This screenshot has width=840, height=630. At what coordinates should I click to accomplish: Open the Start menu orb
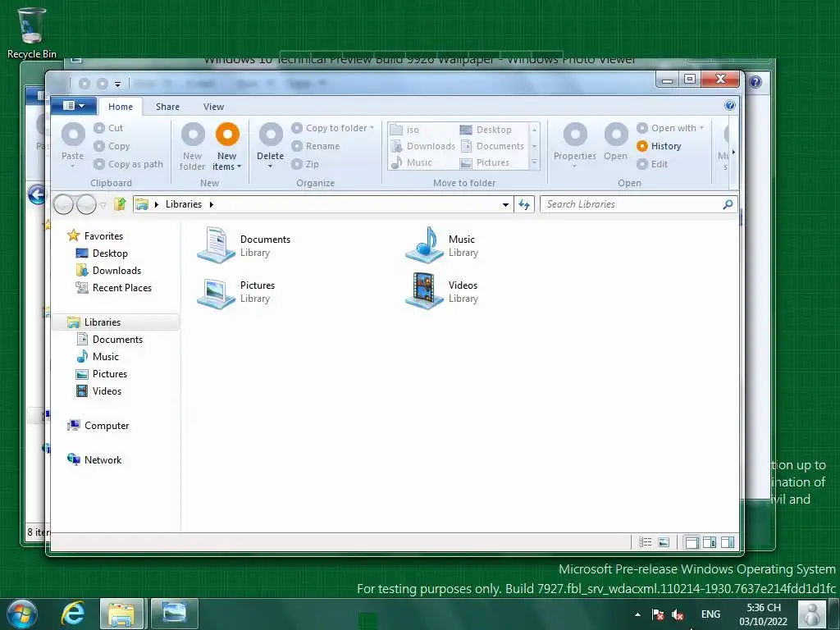click(22, 614)
